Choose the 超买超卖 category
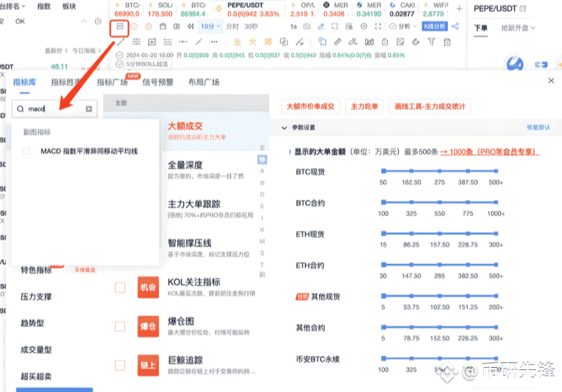The image size is (562, 392). pos(36,376)
